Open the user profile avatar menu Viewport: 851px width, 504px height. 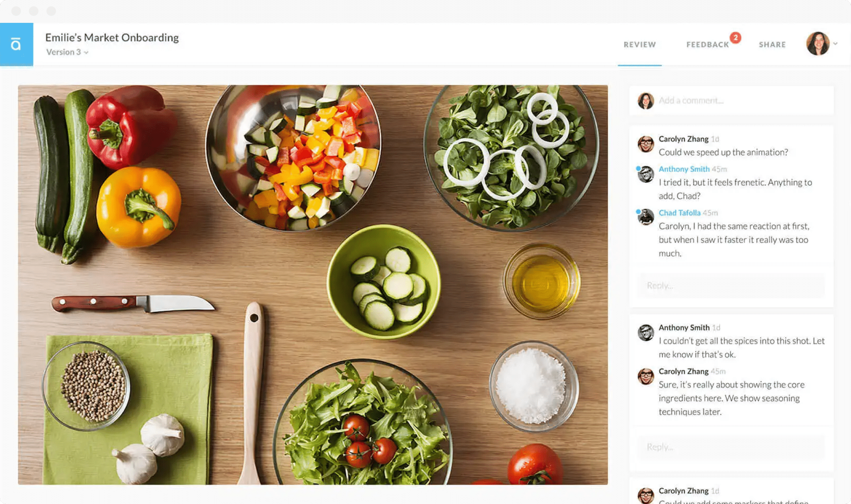click(818, 44)
